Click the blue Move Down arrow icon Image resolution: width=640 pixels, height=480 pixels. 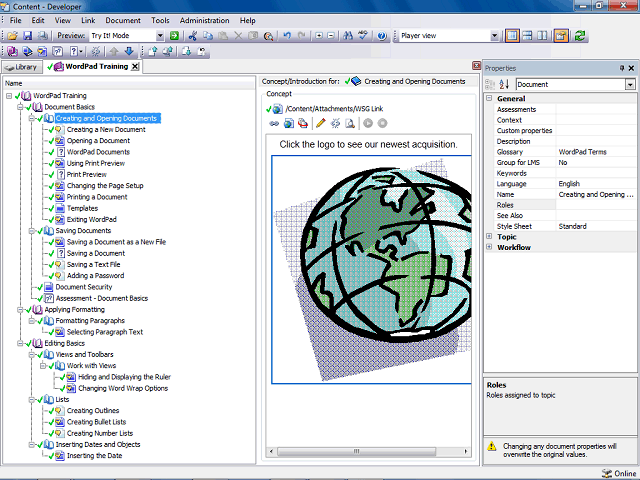click(x=129, y=51)
